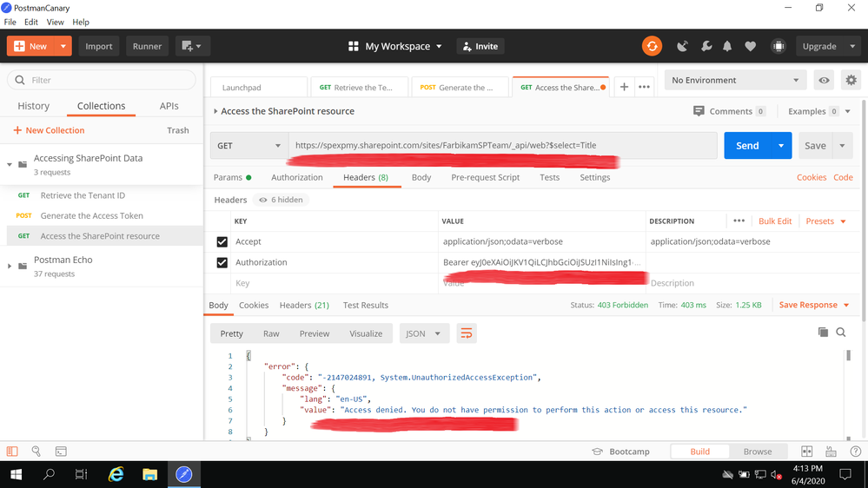
Task: Collapse Accessing SharePoint Data collection
Action: tap(10, 164)
